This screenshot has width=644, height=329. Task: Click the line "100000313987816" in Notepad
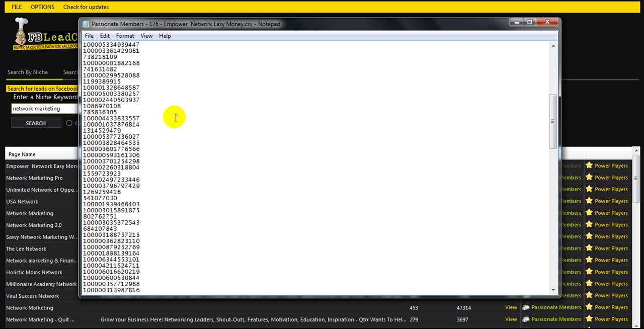point(111,290)
